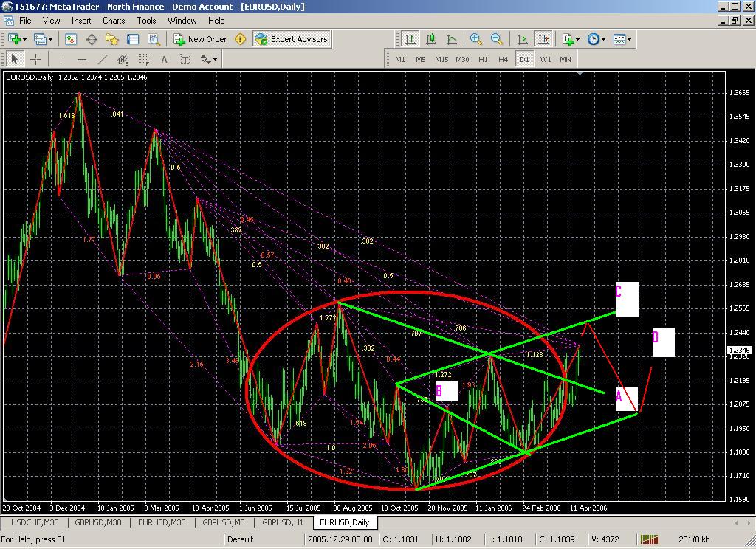This screenshot has width=756, height=549.
Task: Expand the New Chart dropdown arrow
Action: pyautogui.click(x=24, y=40)
